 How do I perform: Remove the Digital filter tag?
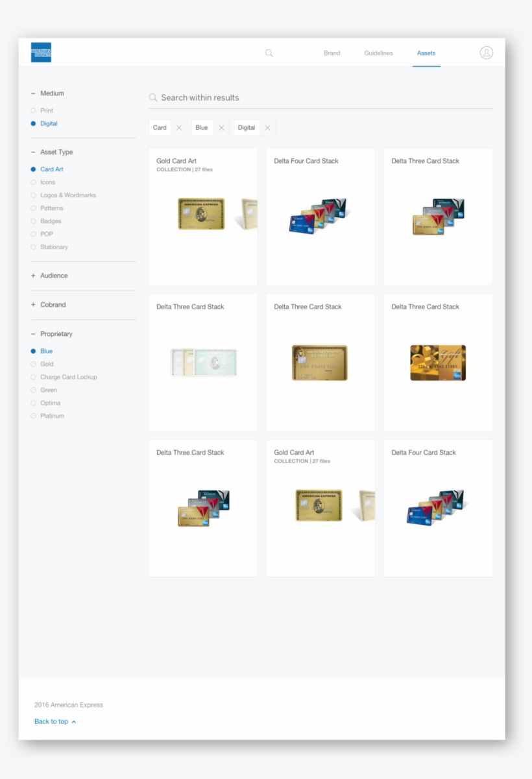pos(267,128)
